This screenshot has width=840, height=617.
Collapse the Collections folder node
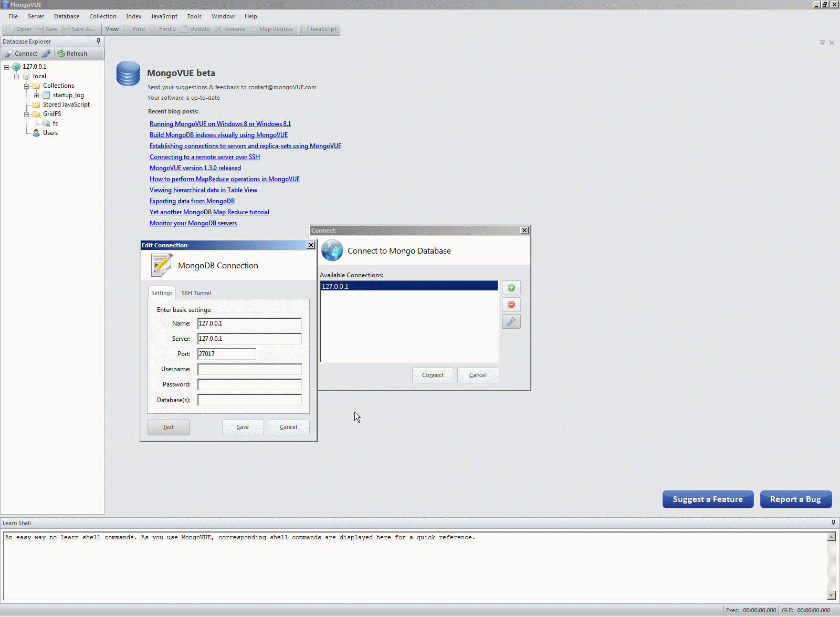(x=27, y=86)
